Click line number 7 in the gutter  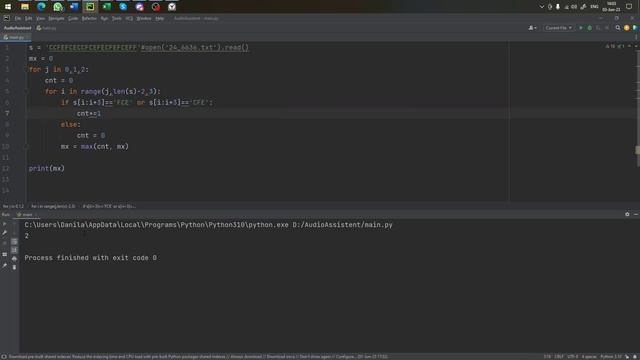point(7,113)
